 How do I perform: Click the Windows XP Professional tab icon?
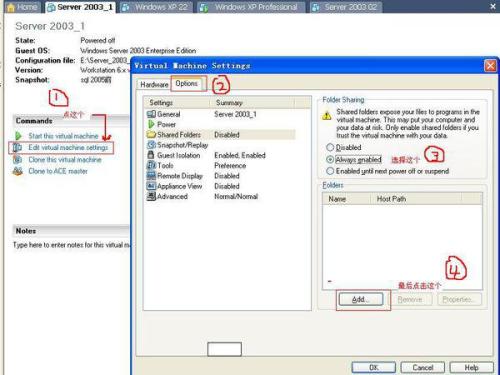point(203,7)
